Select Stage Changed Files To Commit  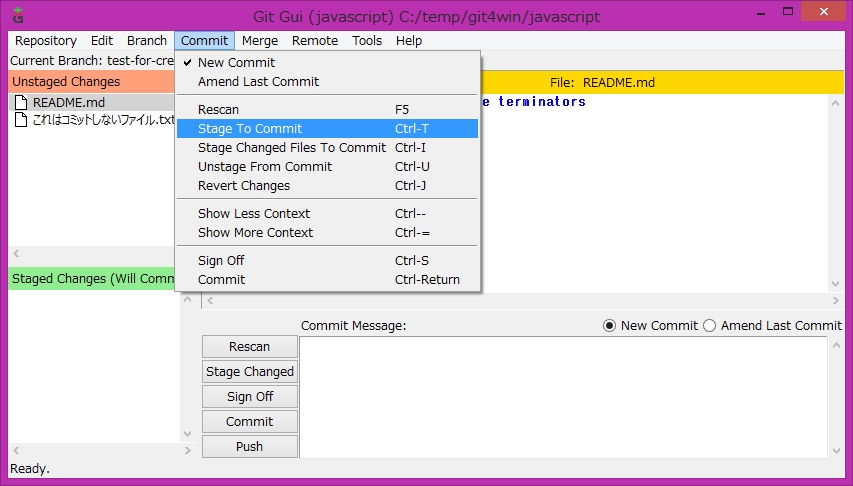pos(328,147)
